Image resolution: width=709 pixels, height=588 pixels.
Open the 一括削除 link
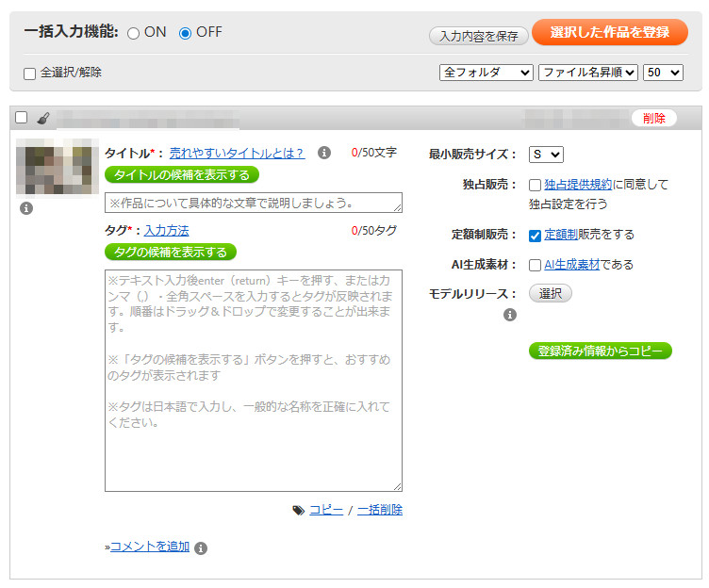click(x=380, y=510)
